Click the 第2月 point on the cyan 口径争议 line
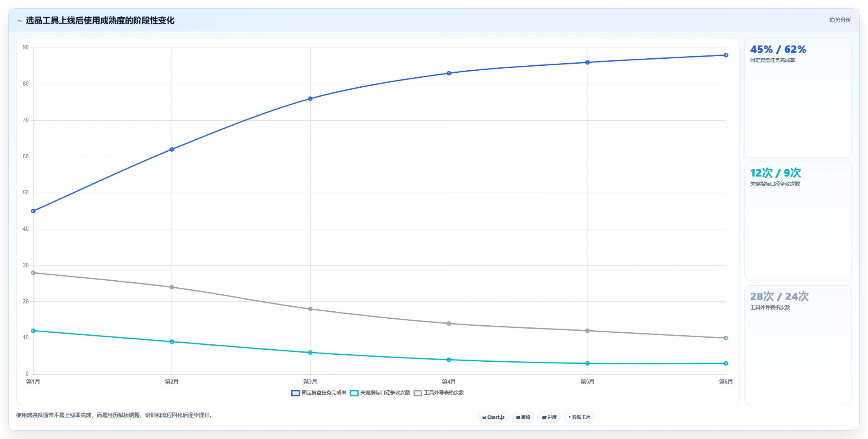868x439 pixels. pos(172,341)
